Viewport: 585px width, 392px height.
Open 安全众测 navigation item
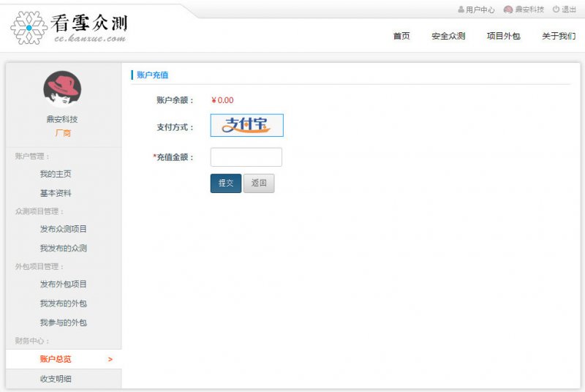448,36
